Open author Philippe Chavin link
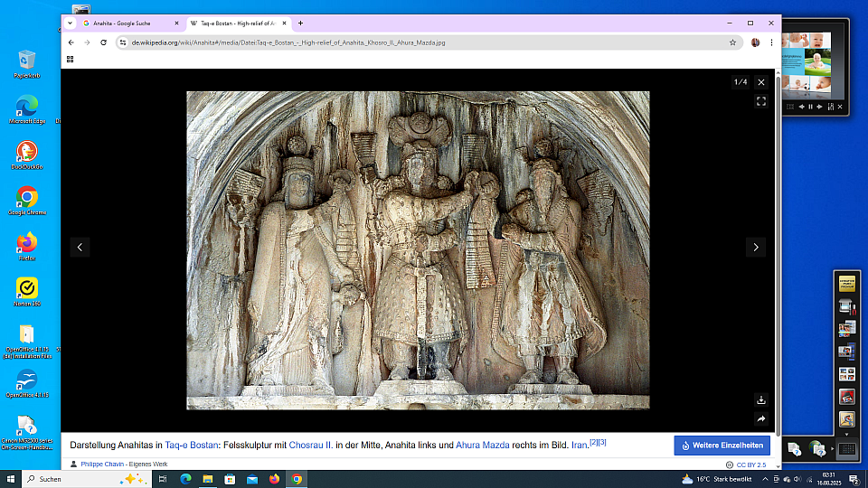Screen dimensions: 868x488 coord(102,465)
